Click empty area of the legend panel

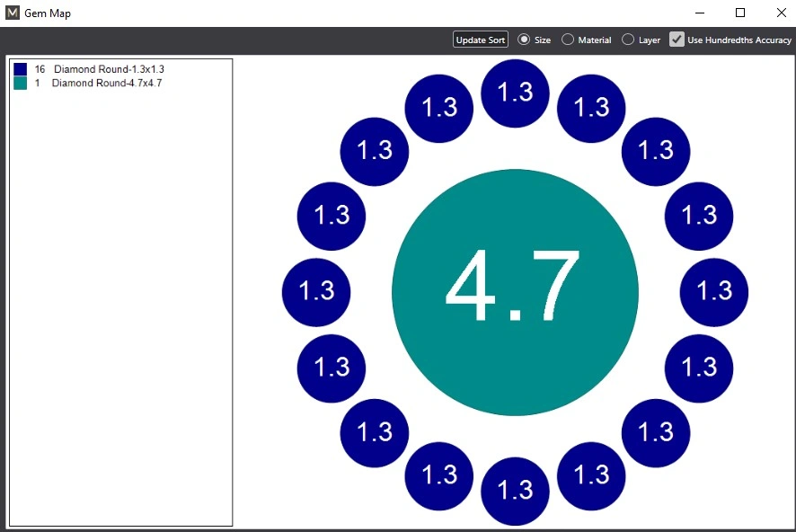(120, 315)
